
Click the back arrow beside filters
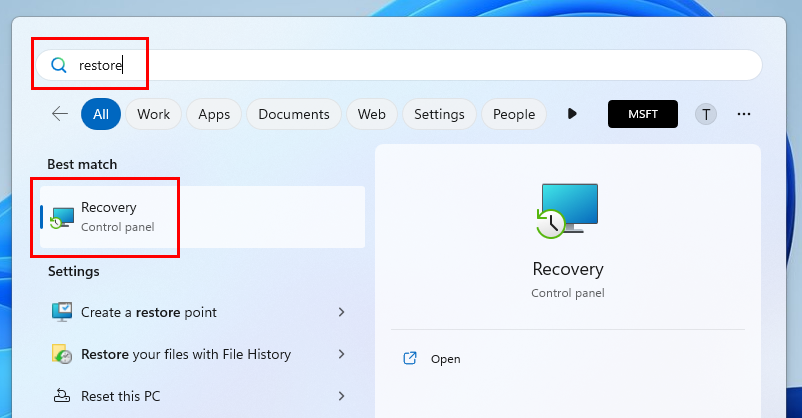(60, 114)
